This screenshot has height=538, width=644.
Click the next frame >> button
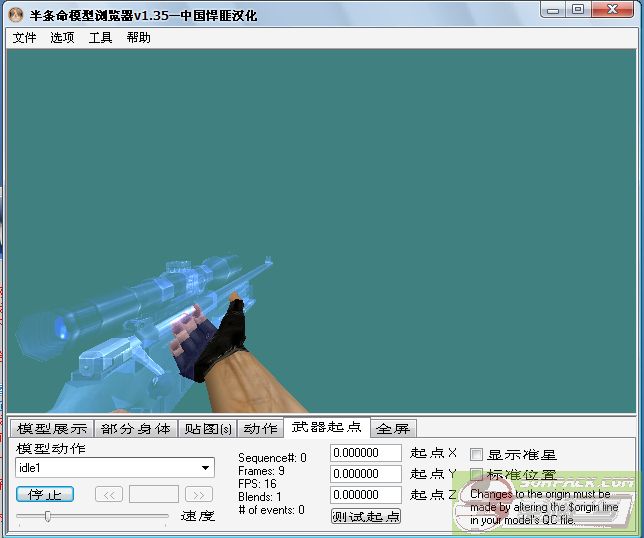pos(199,494)
